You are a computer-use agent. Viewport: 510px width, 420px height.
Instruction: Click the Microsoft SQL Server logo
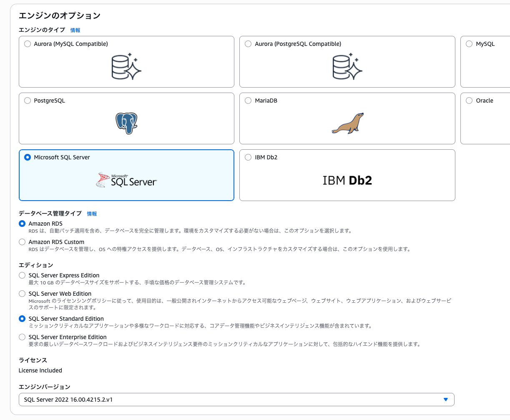[x=126, y=180]
